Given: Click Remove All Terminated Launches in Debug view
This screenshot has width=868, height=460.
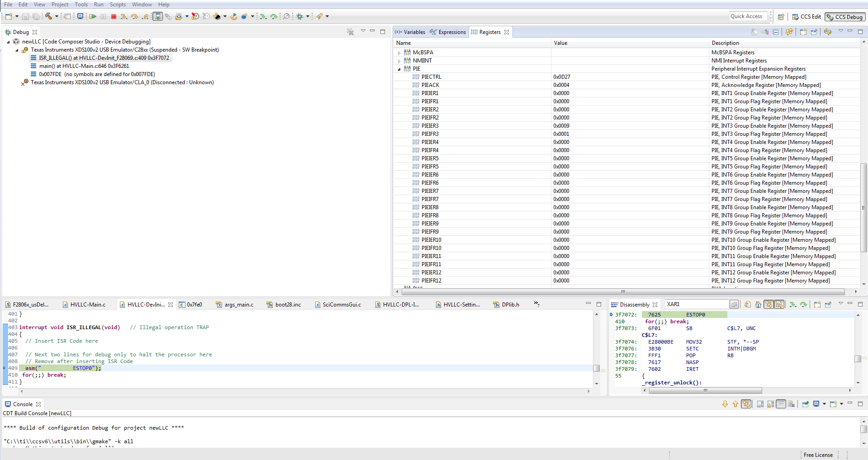Looking at the screenshot, I should click(x=350, y=32).
